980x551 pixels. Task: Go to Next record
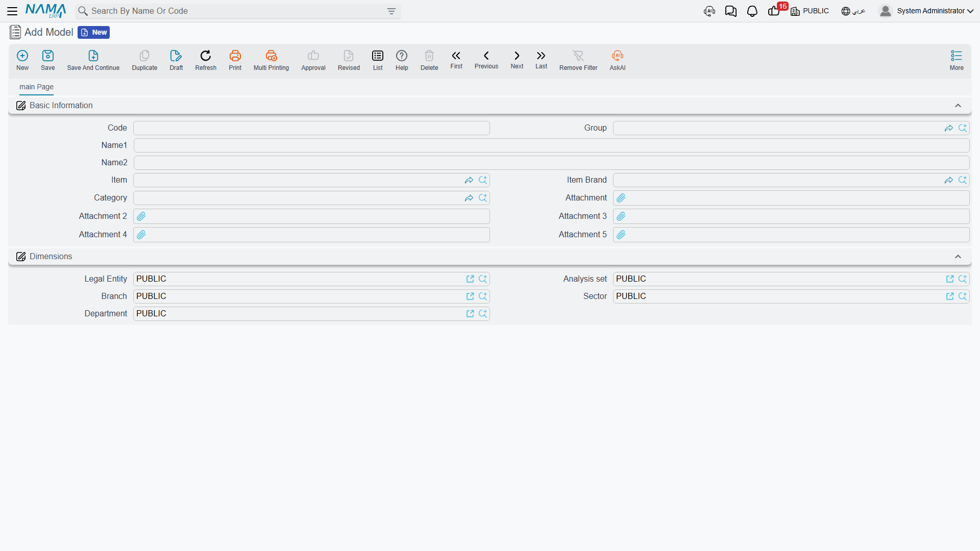(x=517, y=60)
